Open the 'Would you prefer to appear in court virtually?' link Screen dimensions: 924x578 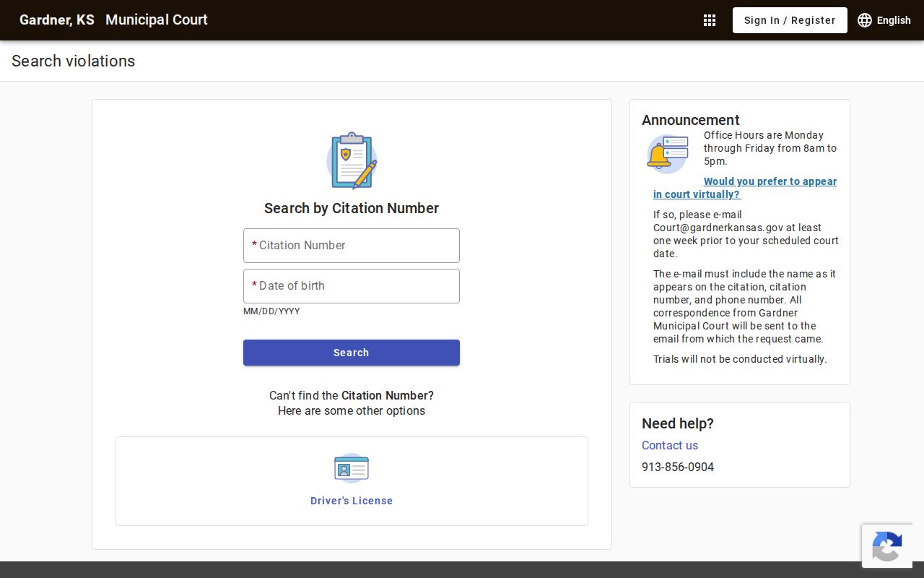point(745,188)
